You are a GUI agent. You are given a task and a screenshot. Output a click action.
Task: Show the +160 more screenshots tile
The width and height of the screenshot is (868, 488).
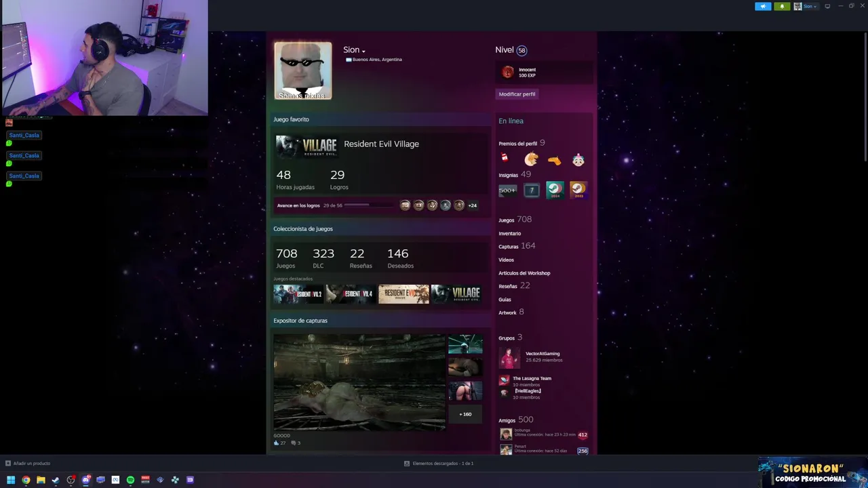coord(465,414)
